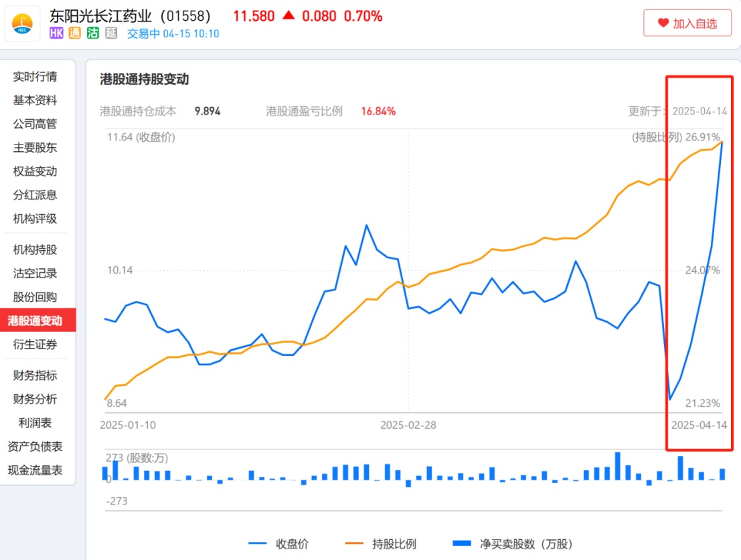741x560 pixels.
Task: Open the 主要股东 link
Action: point(35,148)
